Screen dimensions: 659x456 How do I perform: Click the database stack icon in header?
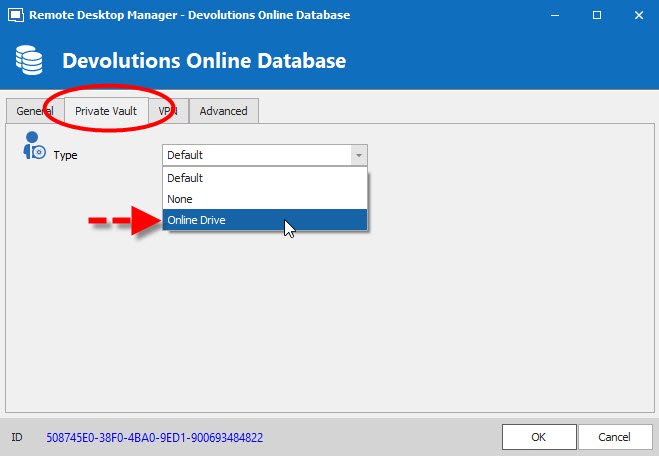pyautogui.click(x=28, y=60)
